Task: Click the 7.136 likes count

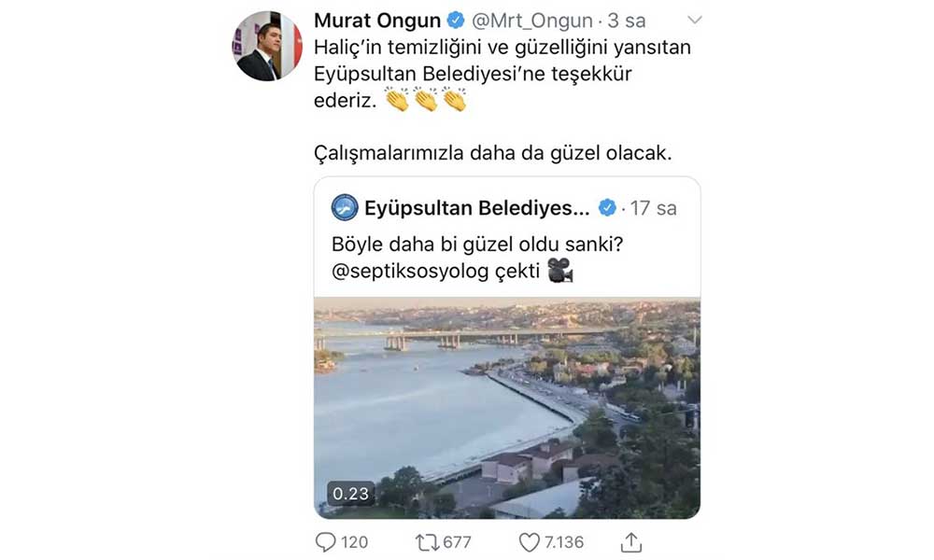Action: (566, 541)
